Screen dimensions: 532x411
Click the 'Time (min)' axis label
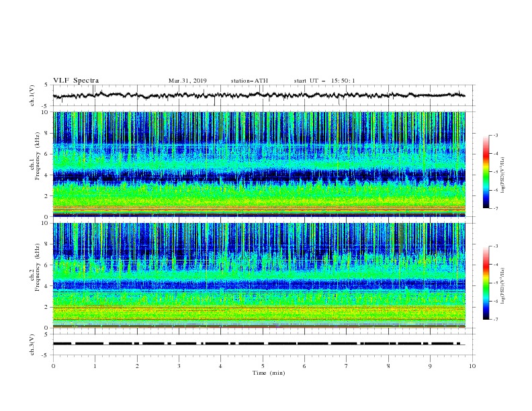point(269,373)
